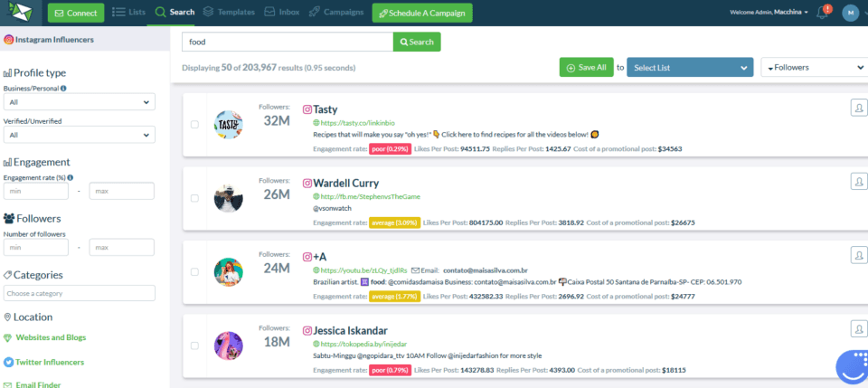Tick the checkbox for Jessica Iskandar
The height and width of the screenshot is (388, 868).
click(x=195, y=345)
